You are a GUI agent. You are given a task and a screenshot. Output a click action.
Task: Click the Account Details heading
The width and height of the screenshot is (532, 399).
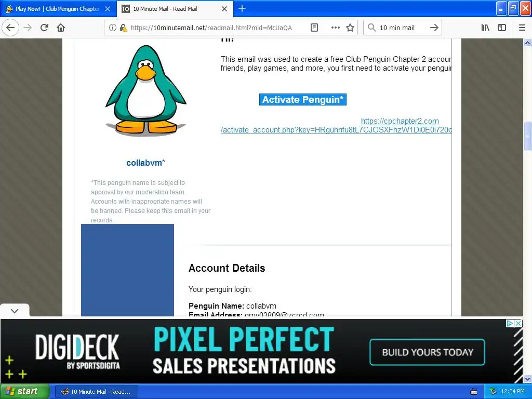227,268
